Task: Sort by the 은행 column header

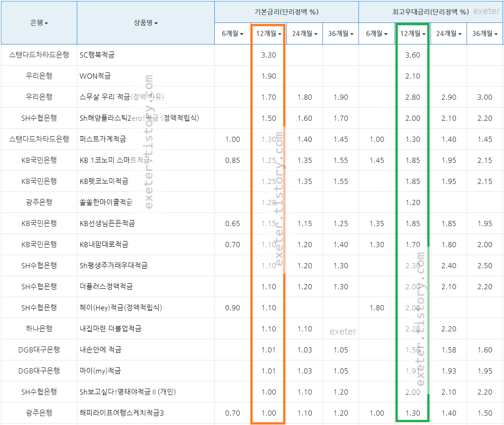Action: coord(39,23)
